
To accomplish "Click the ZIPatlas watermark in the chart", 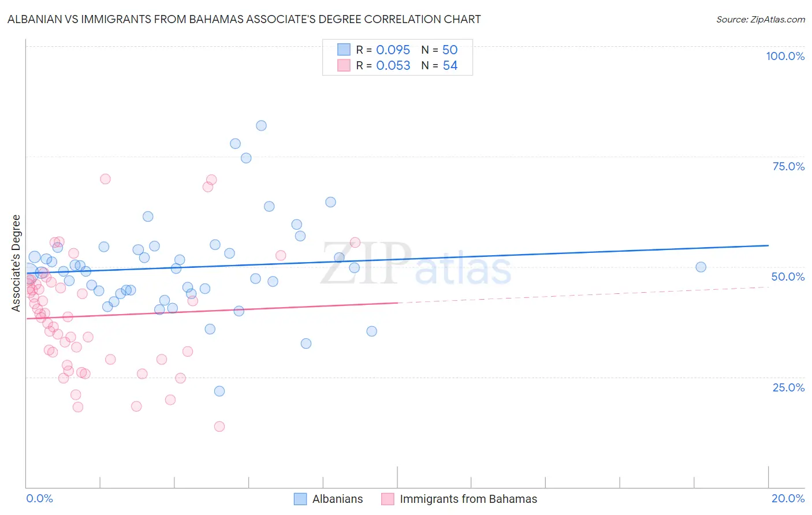I will point(416,264).
